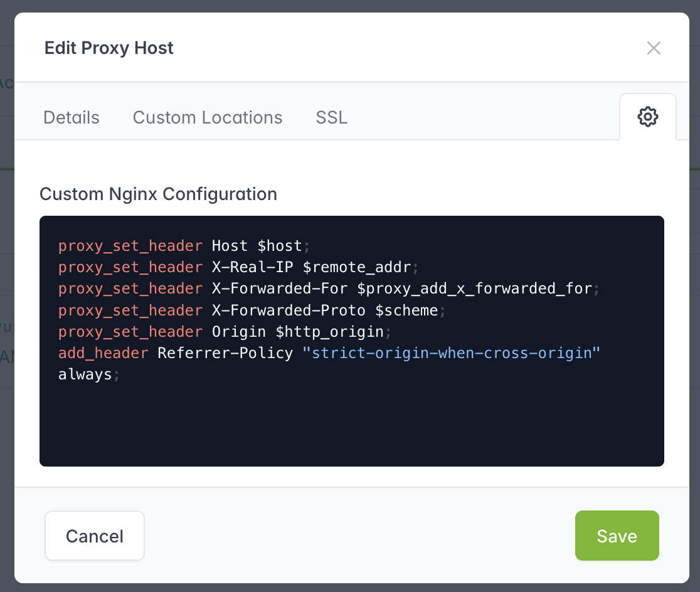
Task: Click the X-Real-IP $remote_addr line
Action: coord(238,267)
